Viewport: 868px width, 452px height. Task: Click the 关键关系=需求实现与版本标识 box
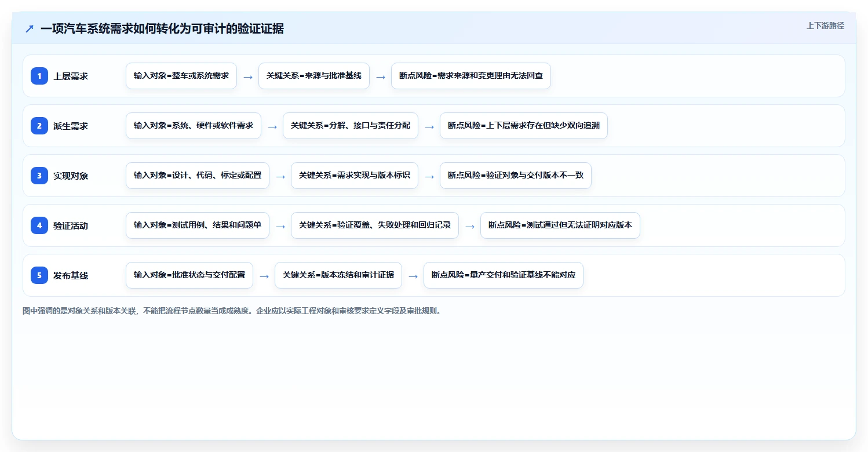coord(355,176)
